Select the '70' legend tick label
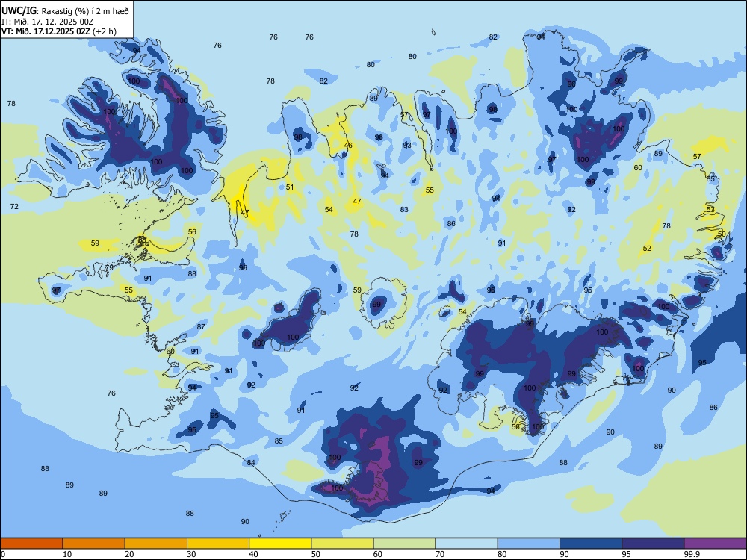 click(440, 554)
